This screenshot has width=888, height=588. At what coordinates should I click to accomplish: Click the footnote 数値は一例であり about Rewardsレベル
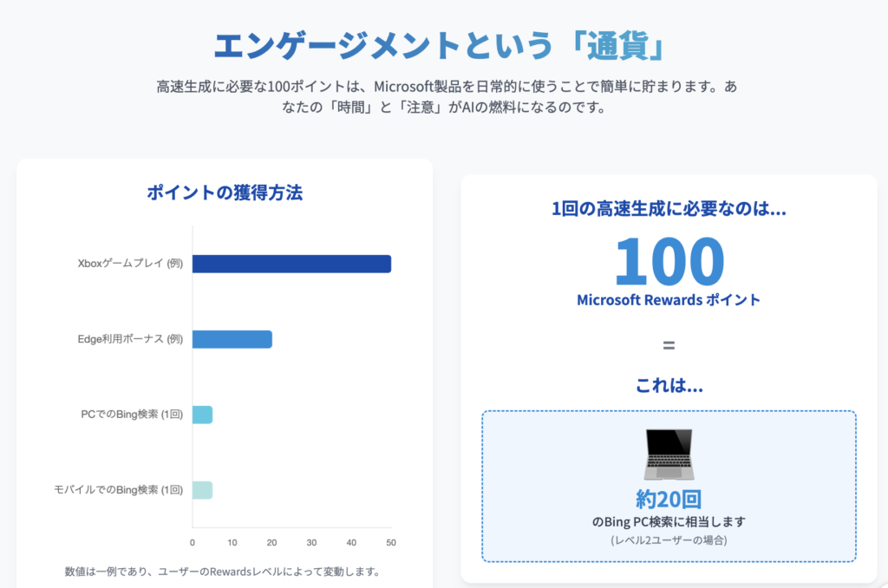click(x=222, y=572)
